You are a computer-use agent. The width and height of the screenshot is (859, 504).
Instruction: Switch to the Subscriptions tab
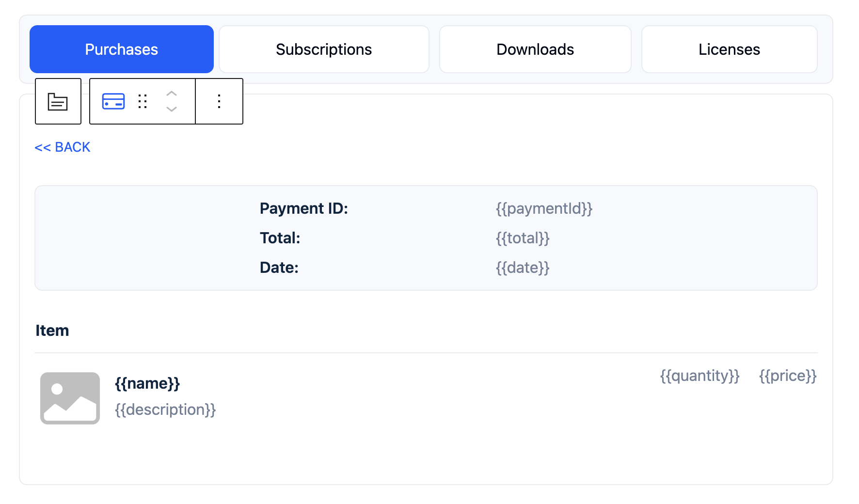323,49
